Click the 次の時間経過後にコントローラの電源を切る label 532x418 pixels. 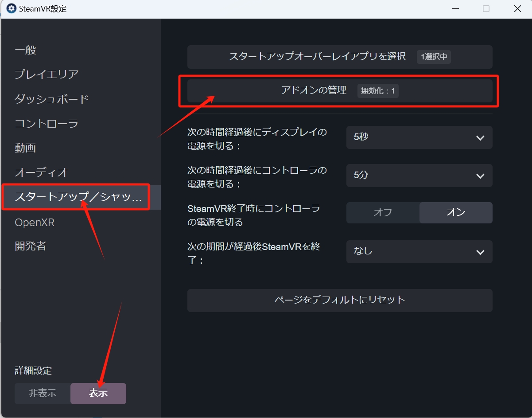pyautogui.click(x=257, y=177)
